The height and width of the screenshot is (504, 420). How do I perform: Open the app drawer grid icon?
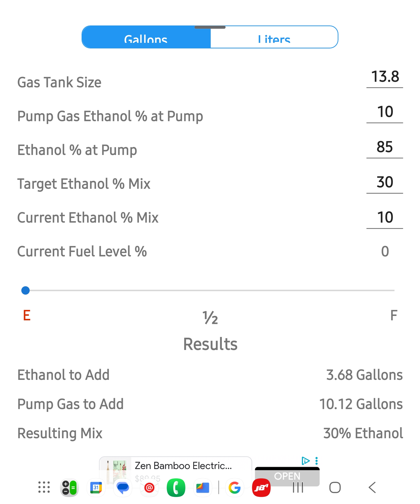44,487
